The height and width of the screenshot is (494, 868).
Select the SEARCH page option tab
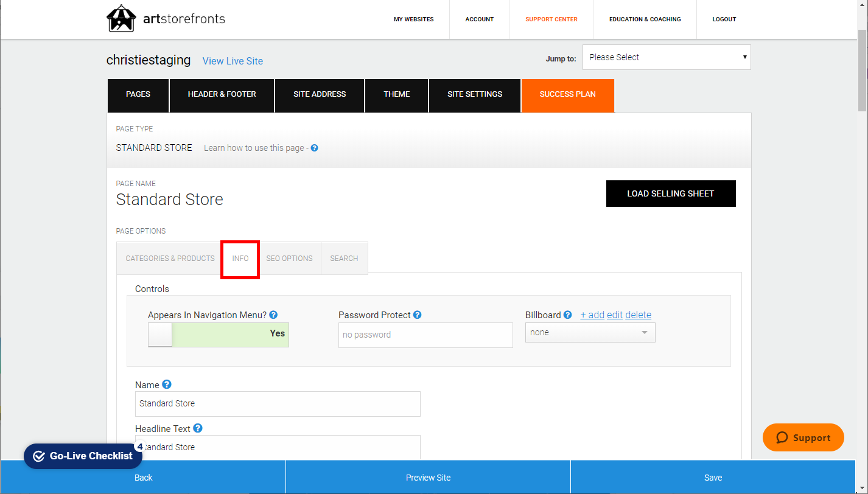[344, 259]
